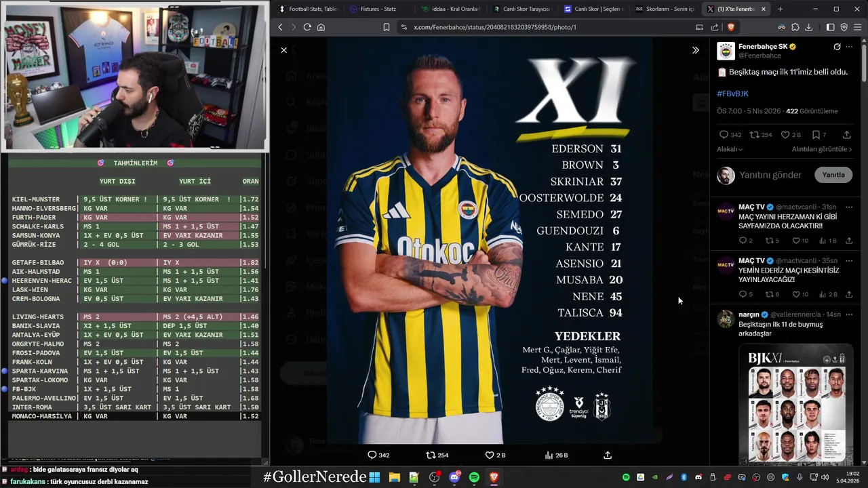
Task: Open the more menu on narçın's reply
Action: 849,314
